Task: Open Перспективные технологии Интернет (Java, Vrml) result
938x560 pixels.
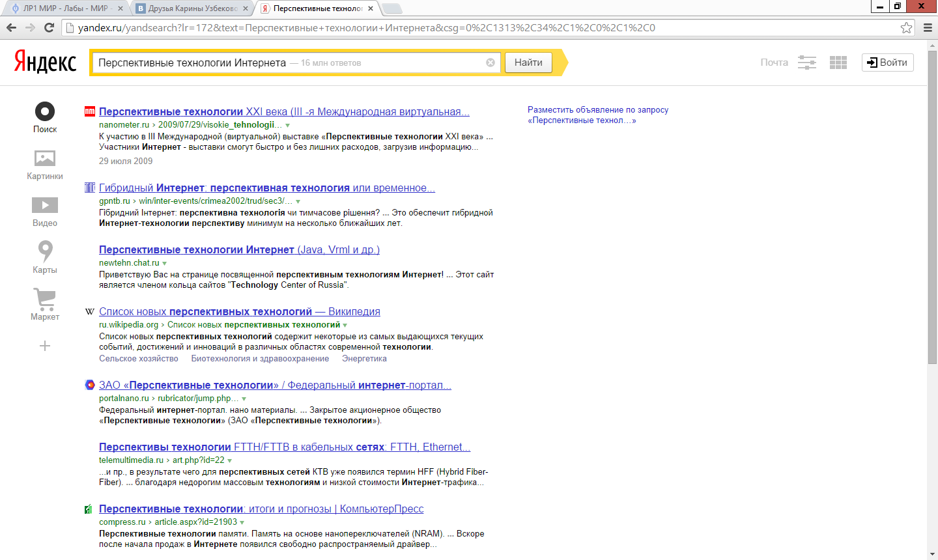Action: click(x=239, y=249)
